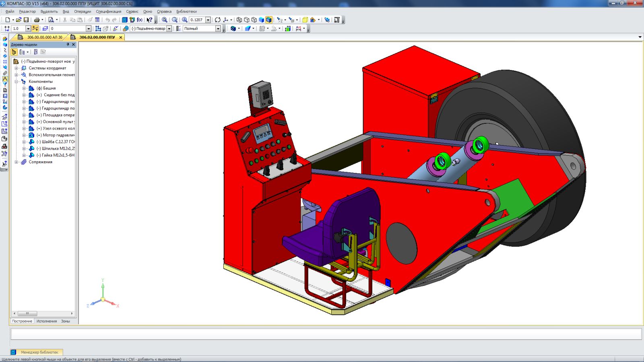Toggle the snap mode button beside step field
644x362 pixels.
pos(35,29)
